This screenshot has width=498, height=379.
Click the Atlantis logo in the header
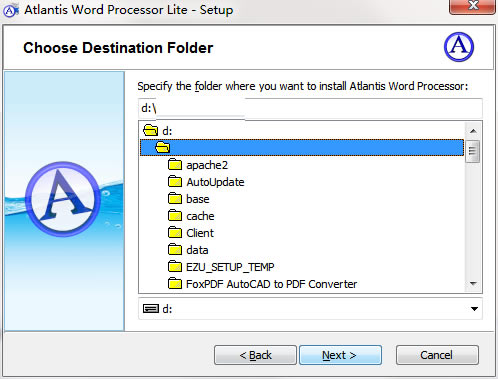coord(459,47)
